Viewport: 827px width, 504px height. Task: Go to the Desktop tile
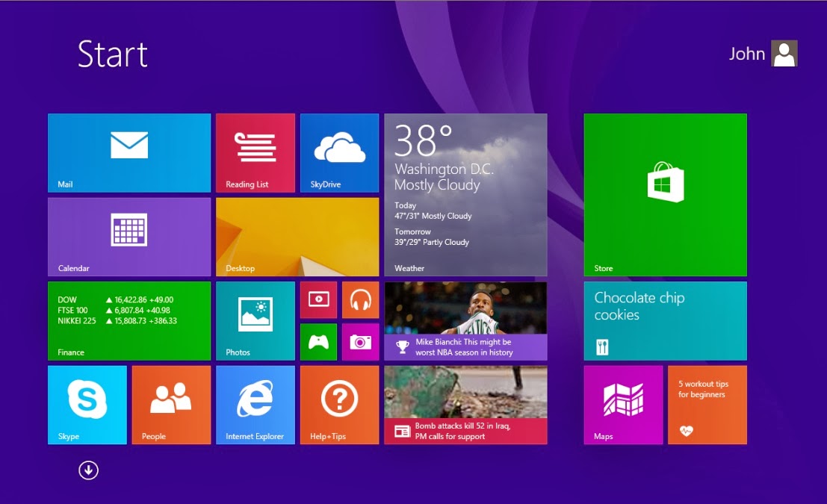[297, 237]
